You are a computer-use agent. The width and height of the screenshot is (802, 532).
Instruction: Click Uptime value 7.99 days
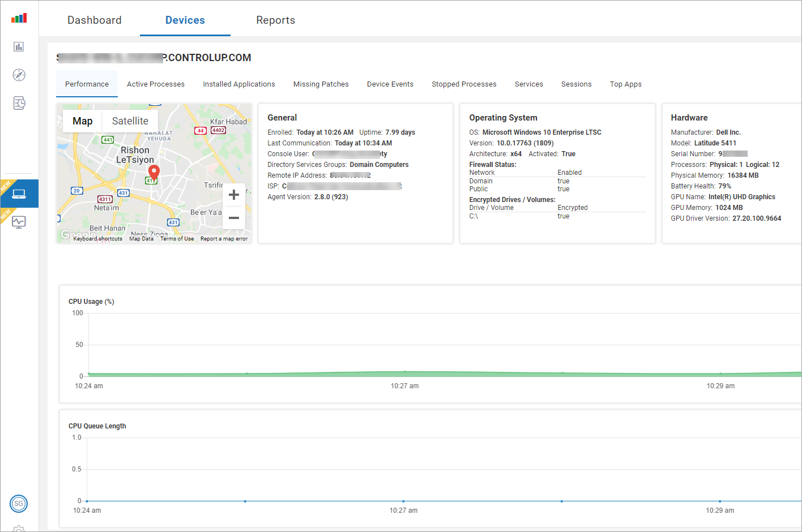(400, 132)
